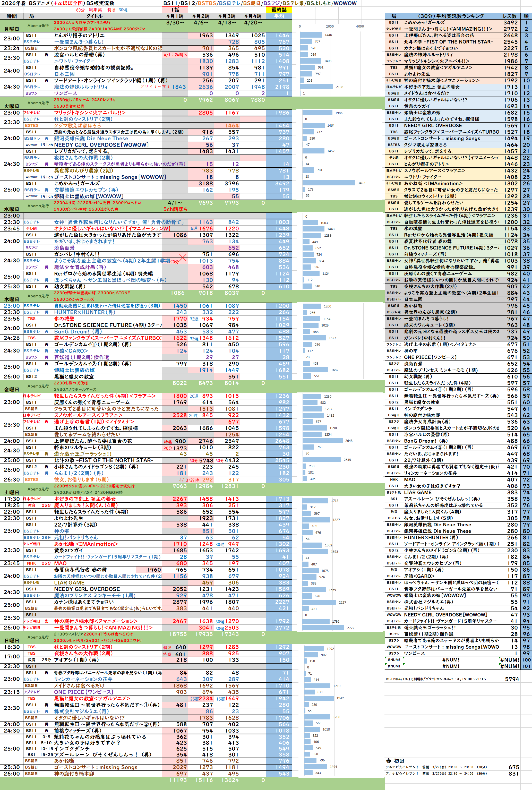The image size is (532, 790).
Task: Click the 時間 column header
Action: click(11, 16)
